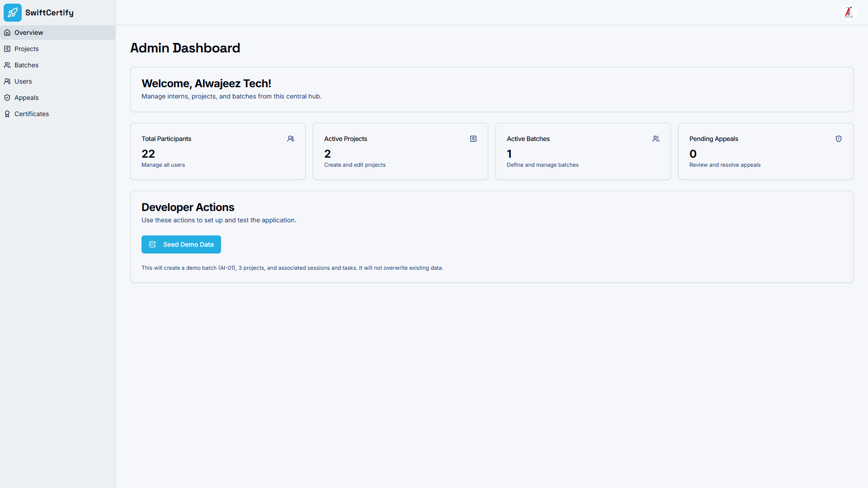This screenshot has width=868, height=488.
Task: Click the SwiftCertify brand name text
Action: coord(49,13)
